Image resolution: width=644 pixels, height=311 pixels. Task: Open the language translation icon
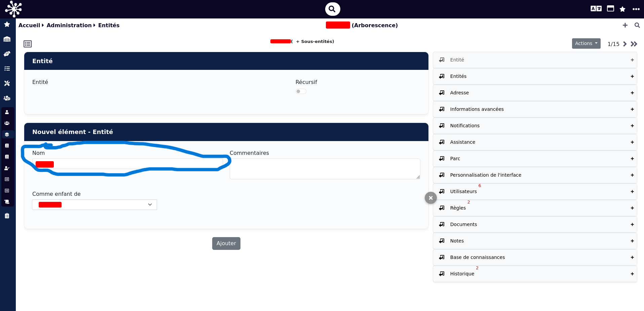click(596, 9)
